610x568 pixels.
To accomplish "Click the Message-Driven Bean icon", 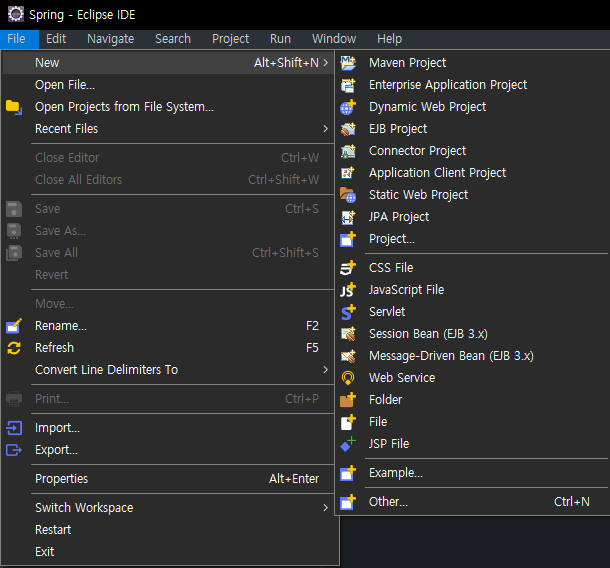I will tap(348, 356).
